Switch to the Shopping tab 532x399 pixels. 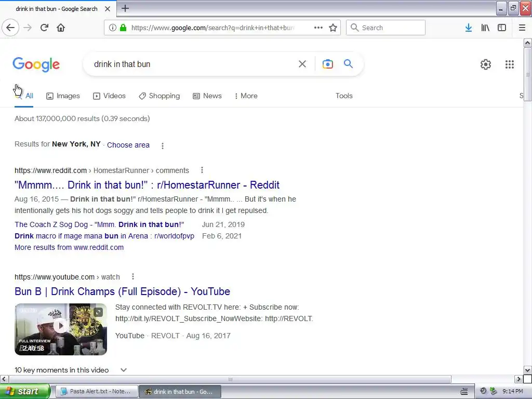159,96
